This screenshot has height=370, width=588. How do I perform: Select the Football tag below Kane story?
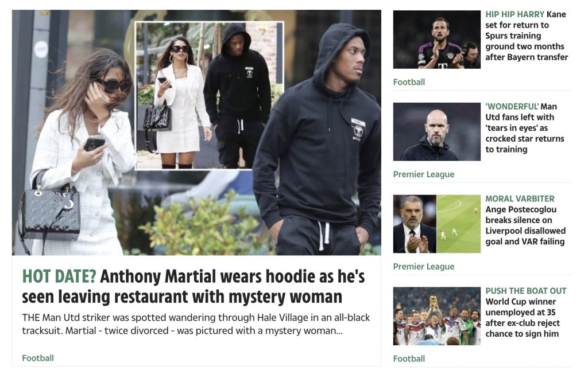click(409, 82)
